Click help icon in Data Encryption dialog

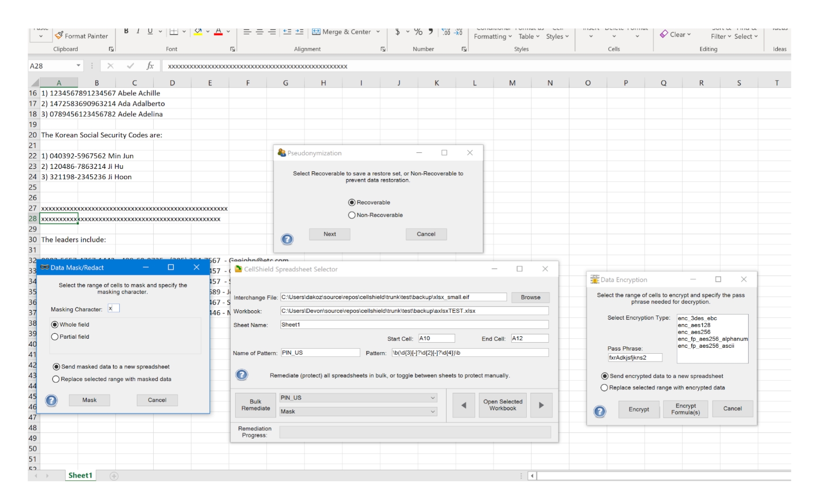600,411
